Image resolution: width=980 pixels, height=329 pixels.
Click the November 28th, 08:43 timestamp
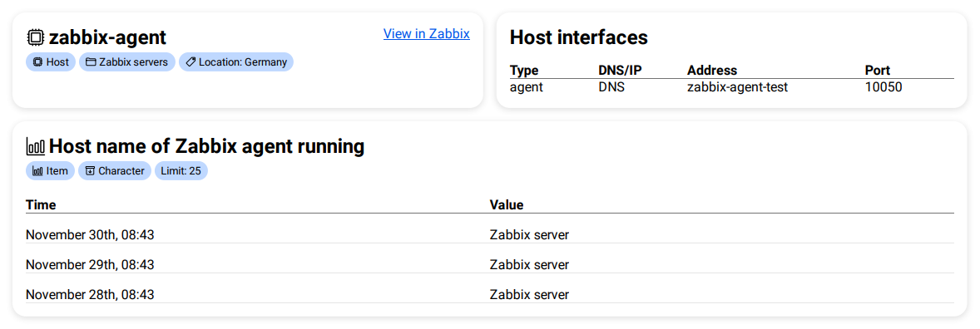point(90,295)
